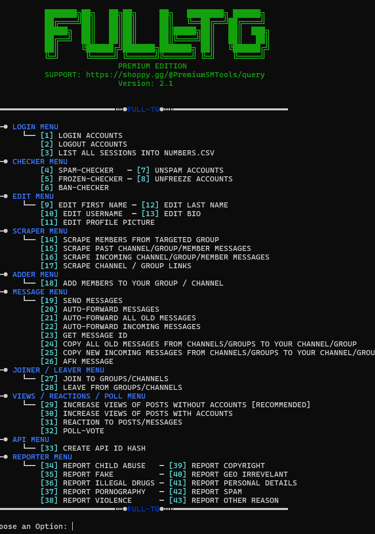This screenshot has height=534, width=375.
Task: Select option [6] BAN-CHECKER
Action: [x=75, y=188]
